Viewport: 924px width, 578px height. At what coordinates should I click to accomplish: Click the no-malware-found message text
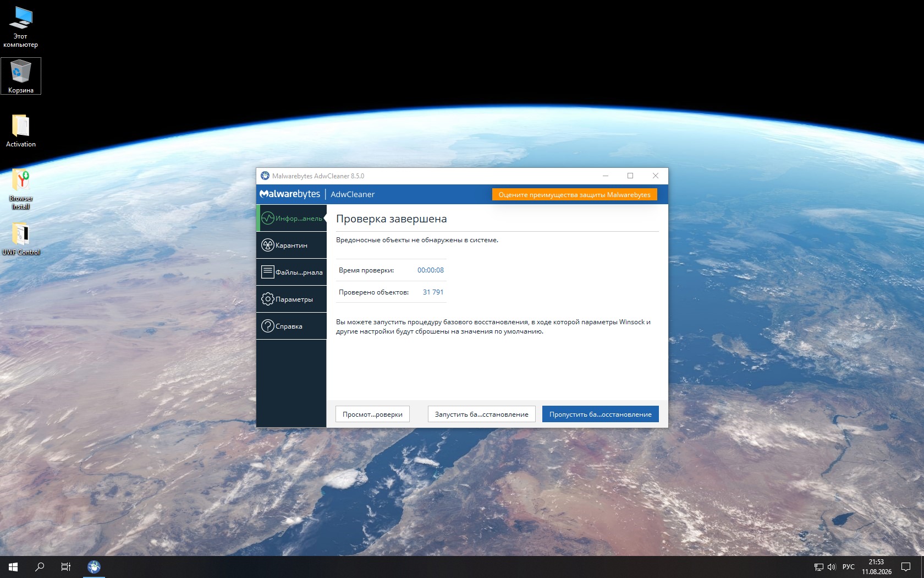point(417,240)
